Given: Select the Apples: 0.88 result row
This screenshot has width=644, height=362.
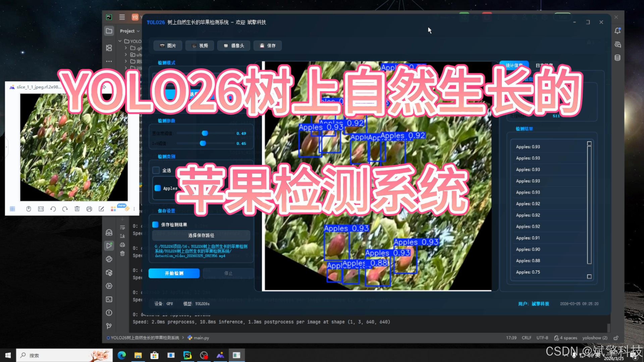Looking at the screenshot, I should pyautogui.click(x=550, y=261).
